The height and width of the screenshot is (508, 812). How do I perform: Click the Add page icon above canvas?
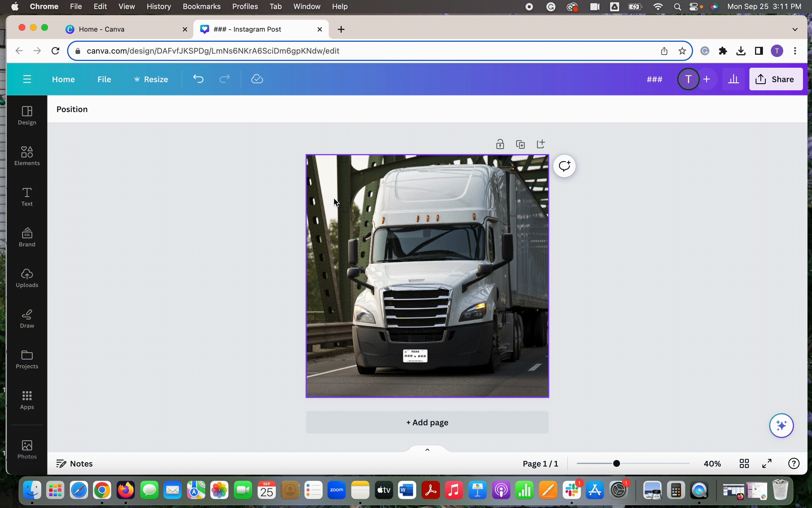tap(540, 144)
